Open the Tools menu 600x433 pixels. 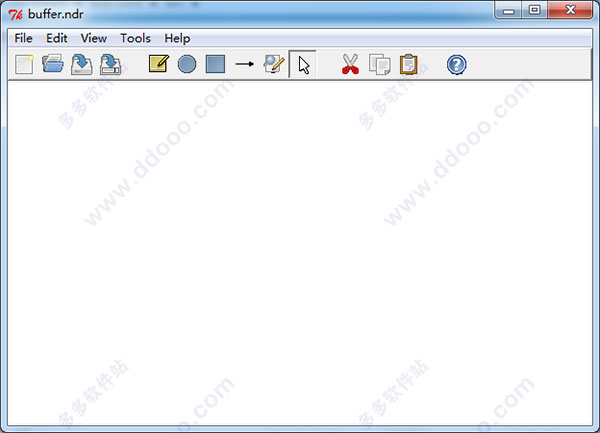(135, 38)
